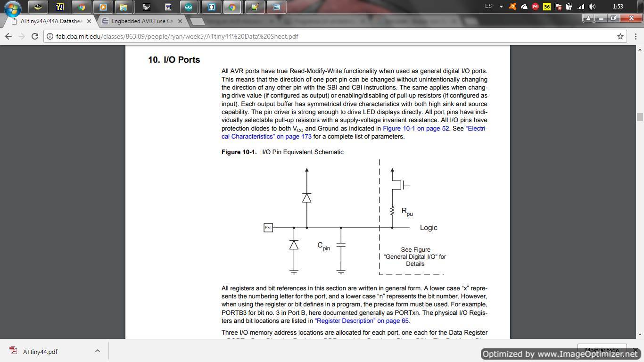The height and width of the screenshot is (362, 644).
Task: Click the 10. I/O Ports heading
Action: [174, 60]
